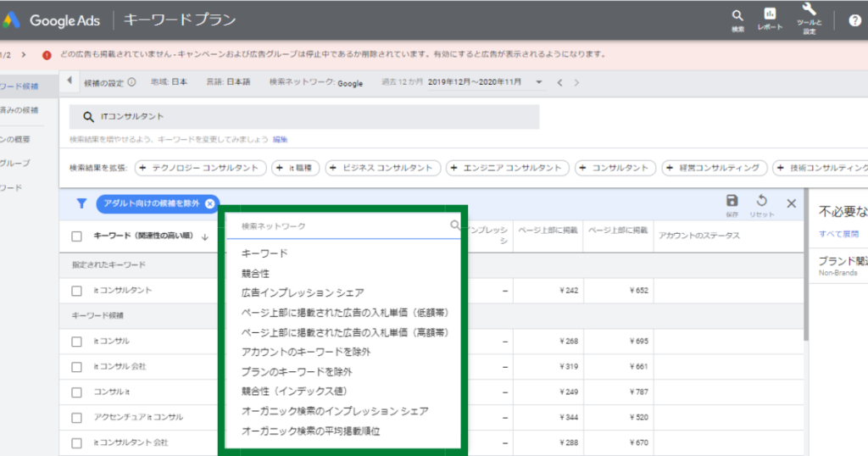Check the it コンサルタント 会社 row checkbox
The height and width of the screenshot is (456, 868).
pyautogui.click(x=77, y=443)
